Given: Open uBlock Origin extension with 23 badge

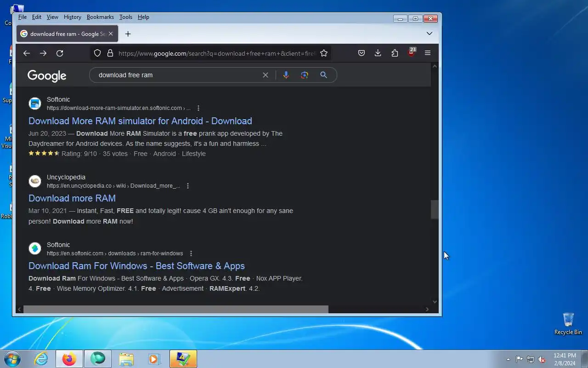Looking at the screenshot, I should pyautogui.click(x=411, y=52).
